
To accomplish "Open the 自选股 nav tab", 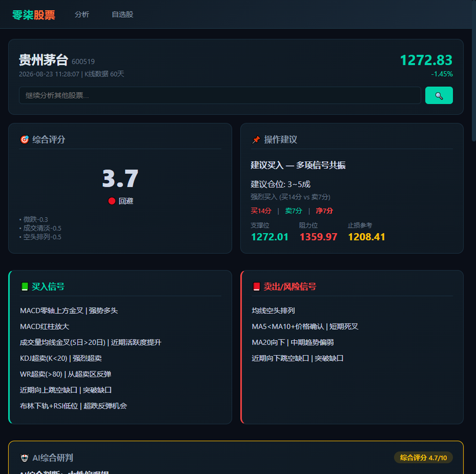I will 123,14.
